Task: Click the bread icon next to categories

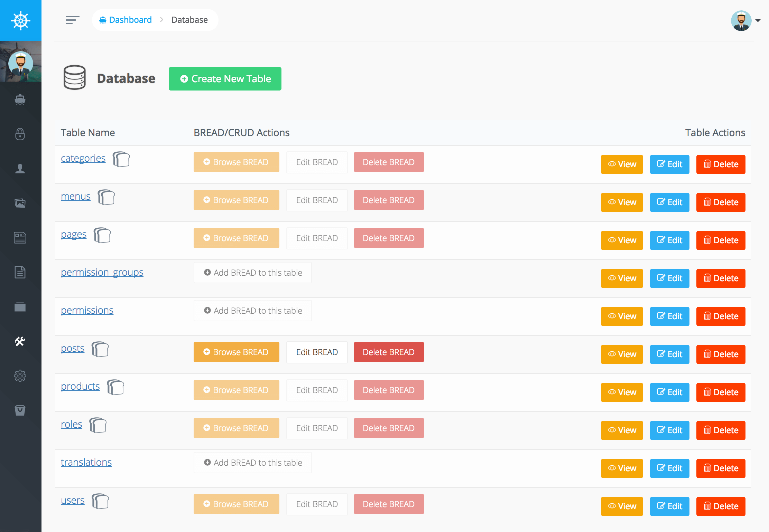Action: [121, 159]
